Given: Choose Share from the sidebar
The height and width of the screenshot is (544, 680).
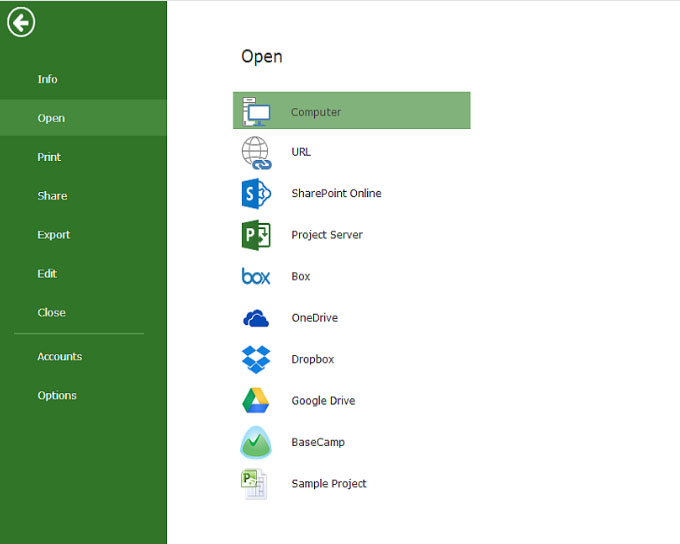Looking at the screenshot, I should pyautogui.click(x=83, y=196).
